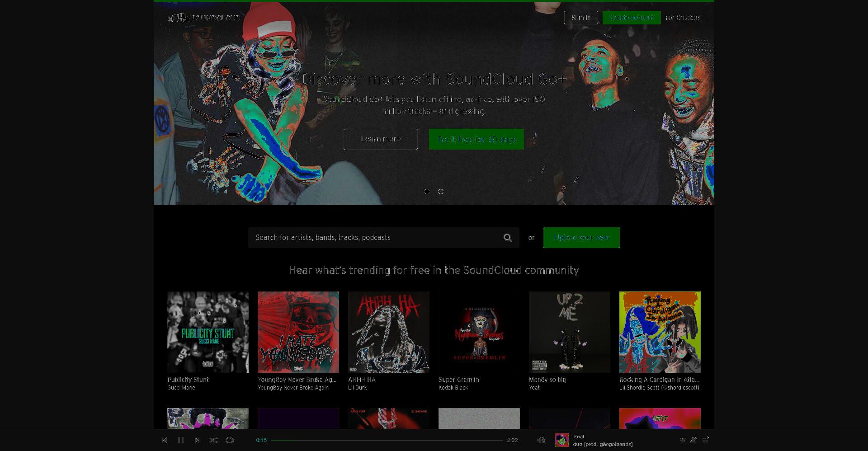Viewport: 868px width, 451px height.
Task: Like the playing track with heart icon
Action: 683,440
